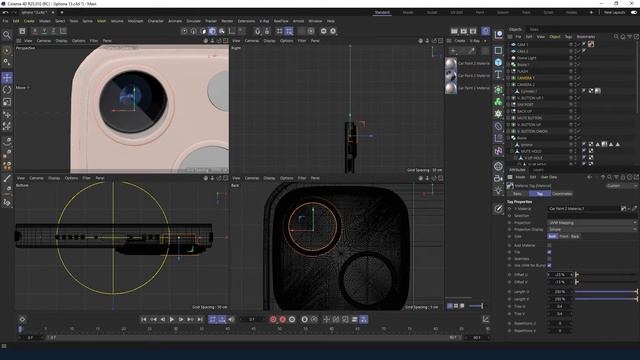The image size is (640, 360).
Task: Click the Edit Render Settings icon
Action: (x=473, y=31)
